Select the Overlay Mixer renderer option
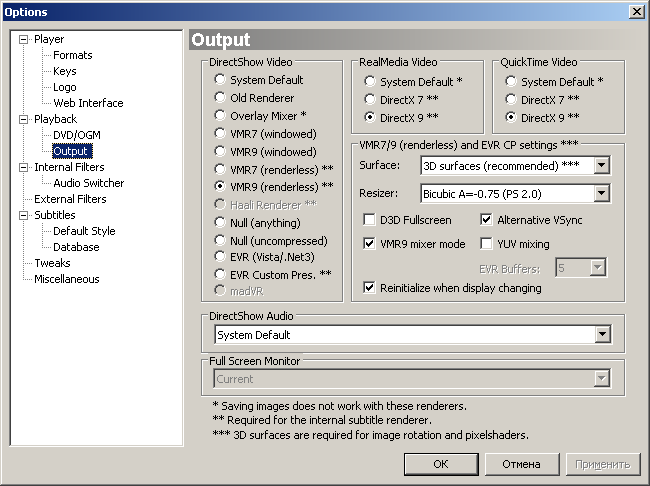This screenshot has width=650, height=486. click(x=220, y=115)
